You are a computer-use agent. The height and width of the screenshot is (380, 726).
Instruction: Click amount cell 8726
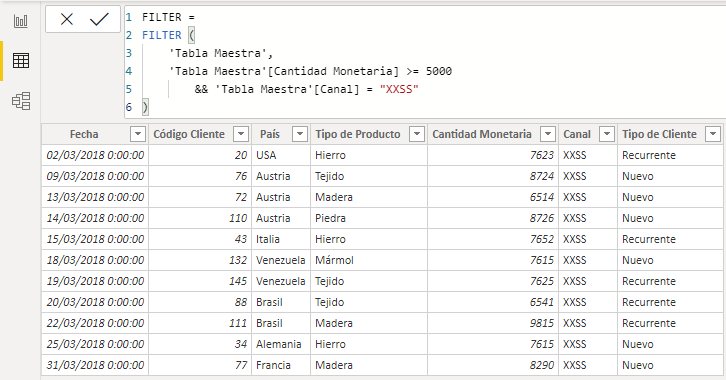click(x=493, y=218)
